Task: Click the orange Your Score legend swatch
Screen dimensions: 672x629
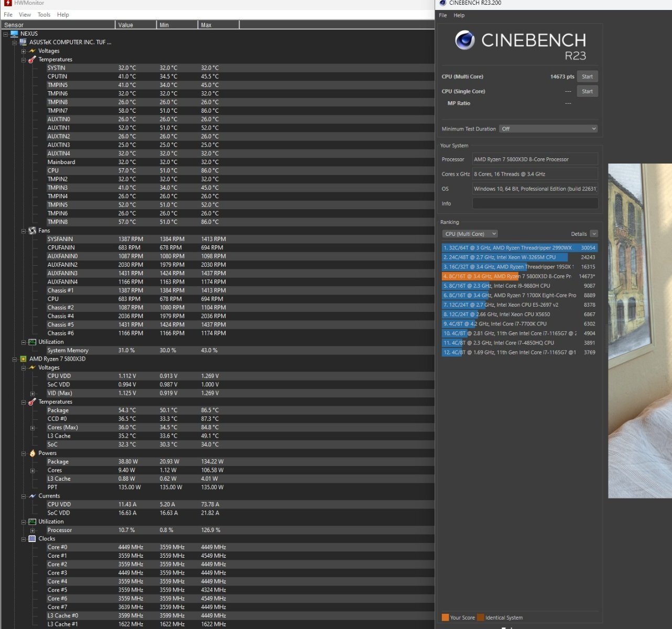Action: 446,617
